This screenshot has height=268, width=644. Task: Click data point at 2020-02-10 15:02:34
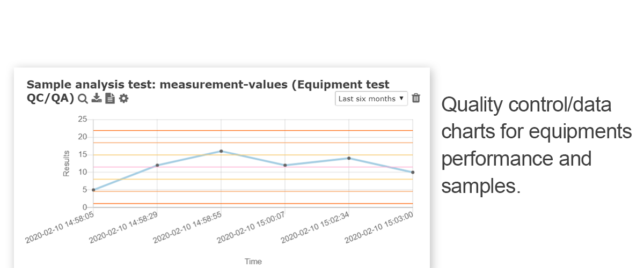tap(349, 158)
